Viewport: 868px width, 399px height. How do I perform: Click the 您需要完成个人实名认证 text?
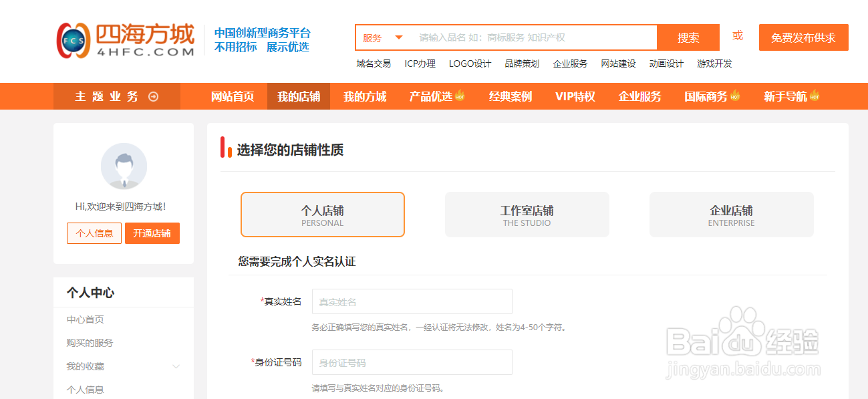click(x=297, y=261)
